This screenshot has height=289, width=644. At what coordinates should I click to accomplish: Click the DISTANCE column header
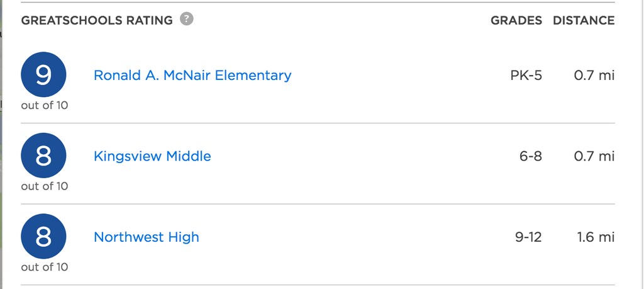coord(584,20)
